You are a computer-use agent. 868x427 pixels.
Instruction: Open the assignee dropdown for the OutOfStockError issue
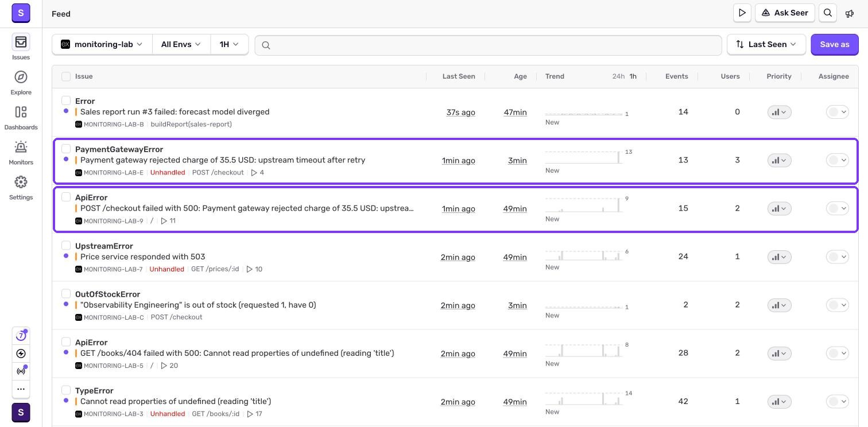point(837,305)
